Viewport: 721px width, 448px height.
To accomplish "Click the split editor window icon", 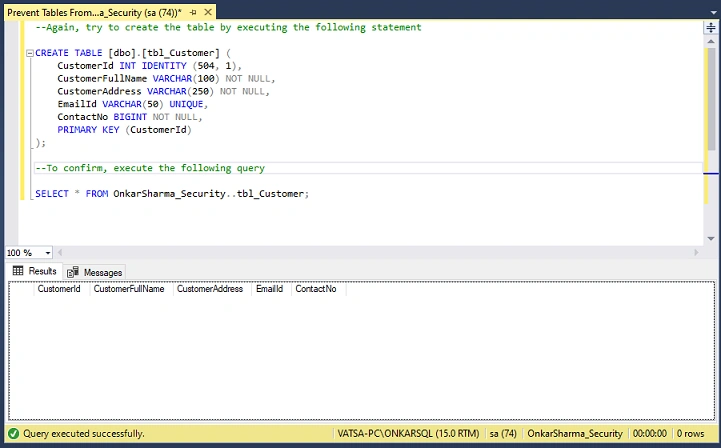I will (x=711, y=28).
